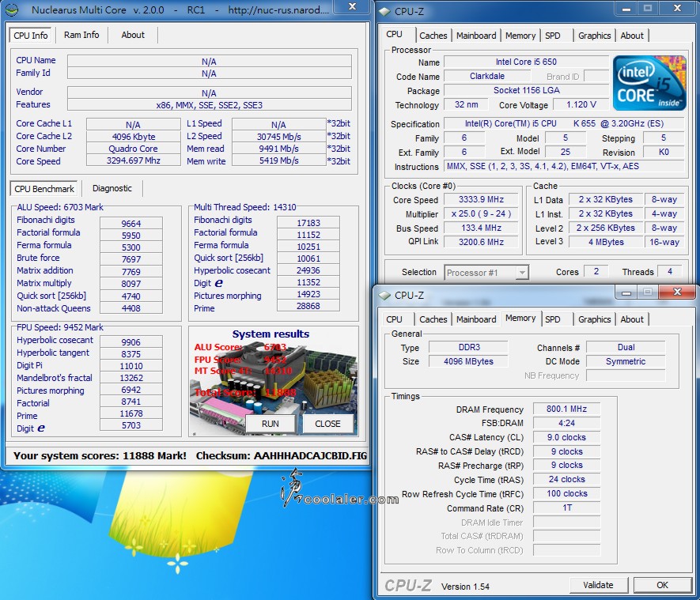The image size is (700, 600).
Task: Click the CLOSE button in System results
Action: click(x=327, y=424)
